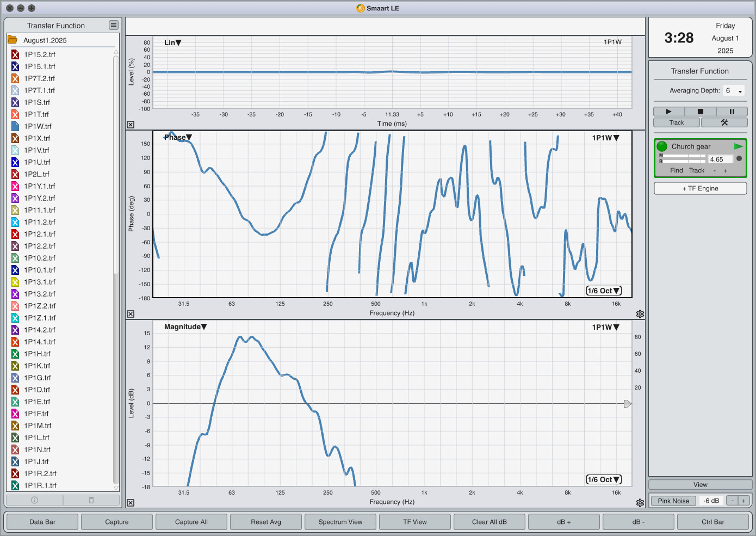Close the phase plot with X box
Viewport: 756px width, 536px height.
[131, 314]
